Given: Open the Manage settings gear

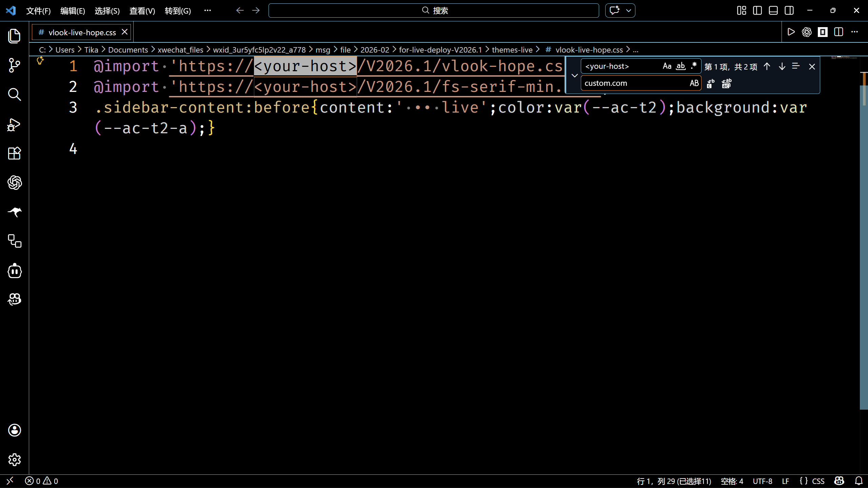Looking at the screenshot, I should point(14,460).
